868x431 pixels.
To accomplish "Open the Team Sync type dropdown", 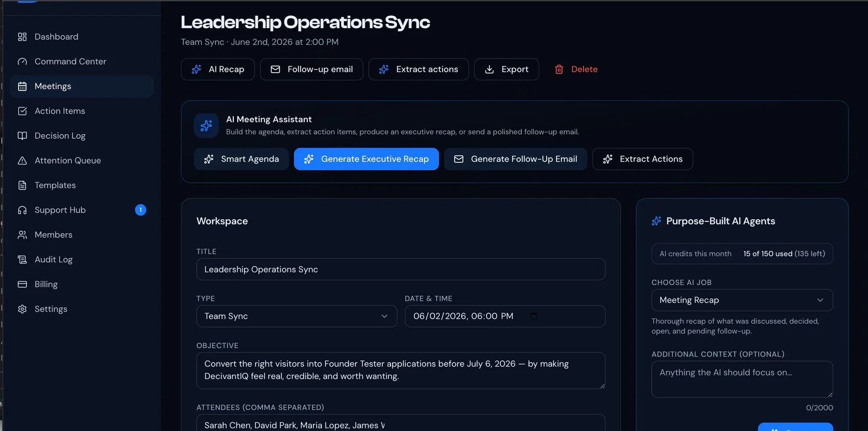I will [297, 316].
